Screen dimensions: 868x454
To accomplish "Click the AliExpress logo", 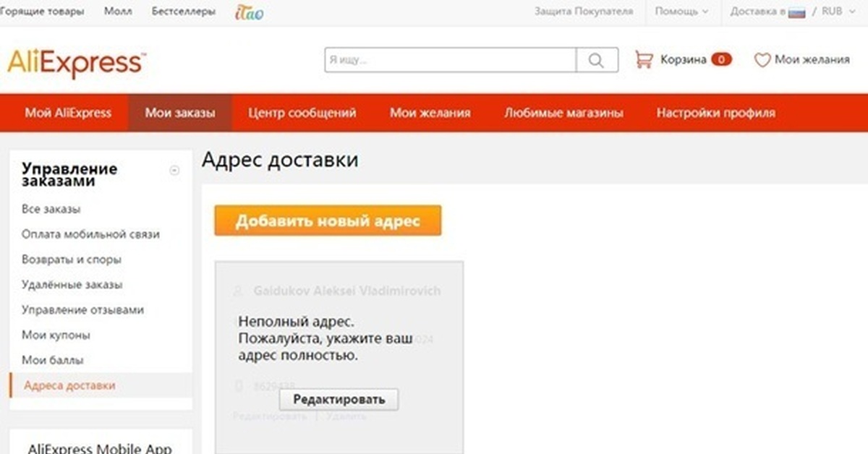I will click(76, 62).
